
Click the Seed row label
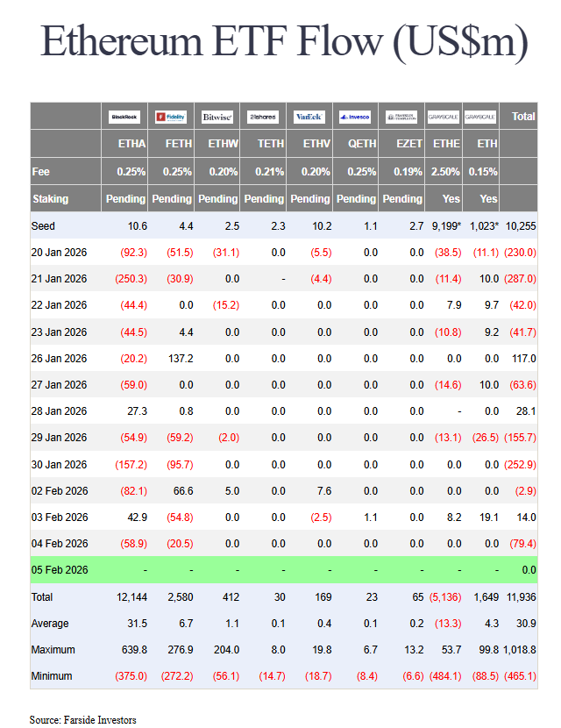click(x=43, y=225)
